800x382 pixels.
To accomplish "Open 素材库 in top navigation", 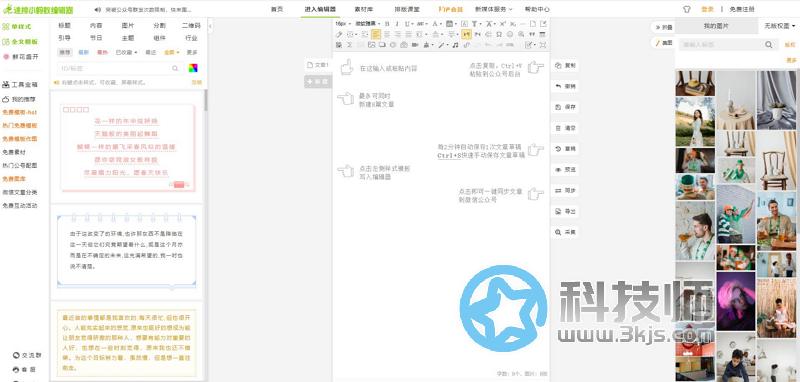I will [363, 9].
